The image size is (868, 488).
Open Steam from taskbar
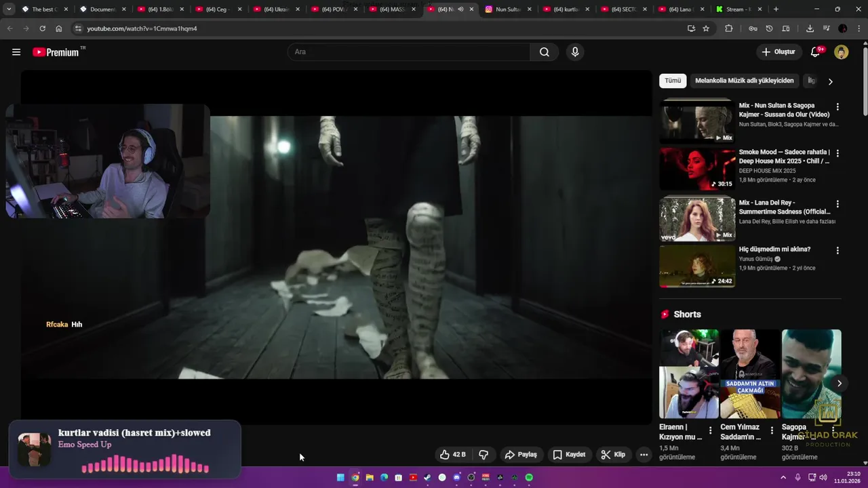[427, 477]
